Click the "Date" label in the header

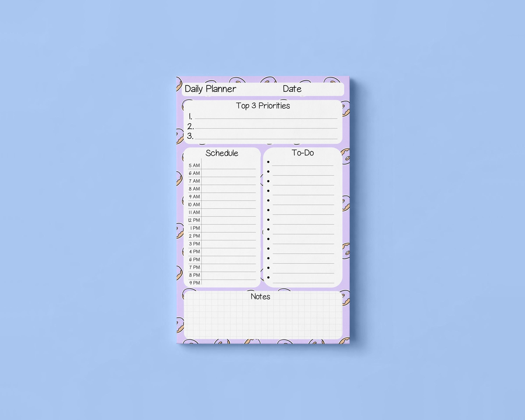[292, 89]
